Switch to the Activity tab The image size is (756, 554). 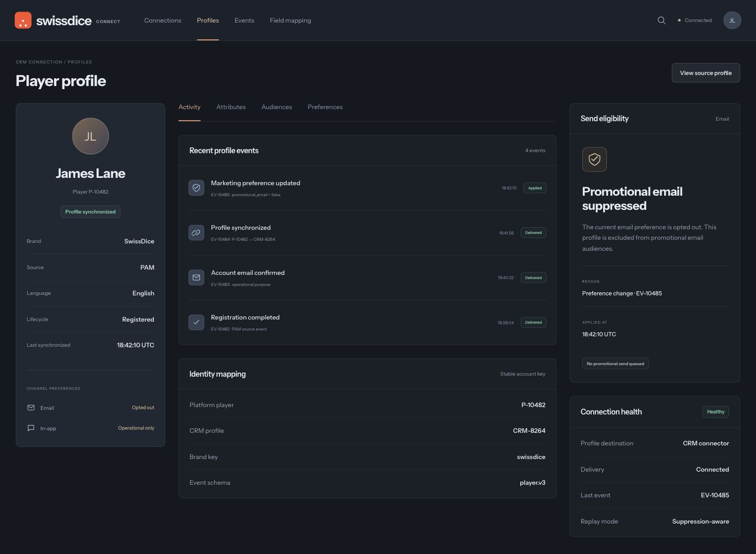tap(190, 107)
